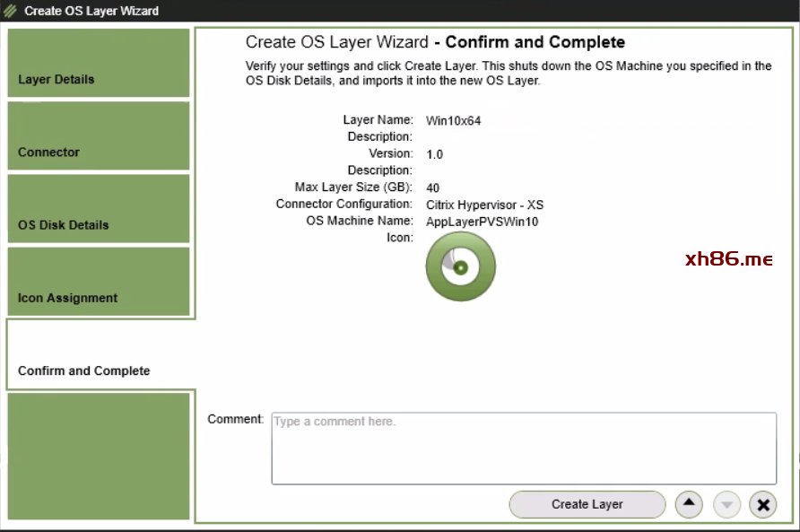
Task: Click the empty green panel below the steps
Action: tap(99, 456)
